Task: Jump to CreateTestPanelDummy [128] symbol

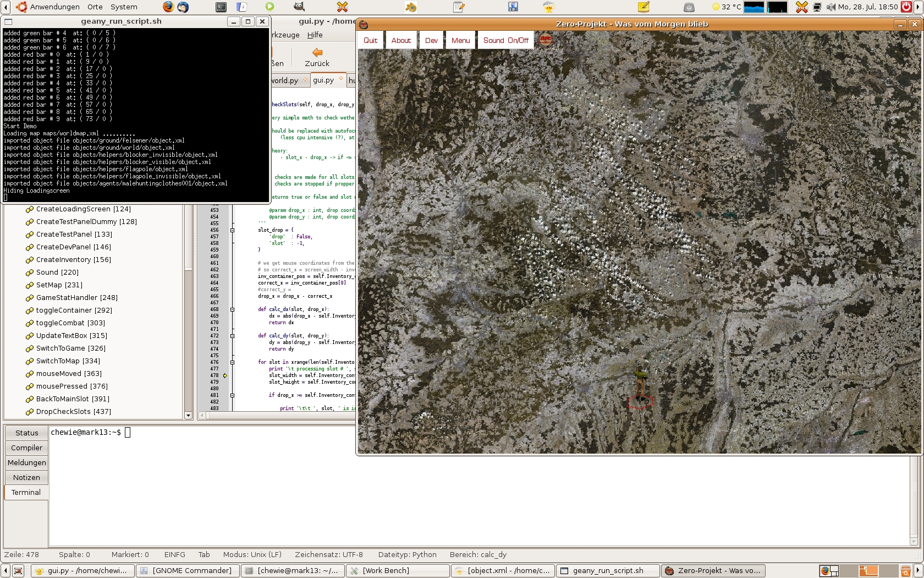Action: (86, 222)
